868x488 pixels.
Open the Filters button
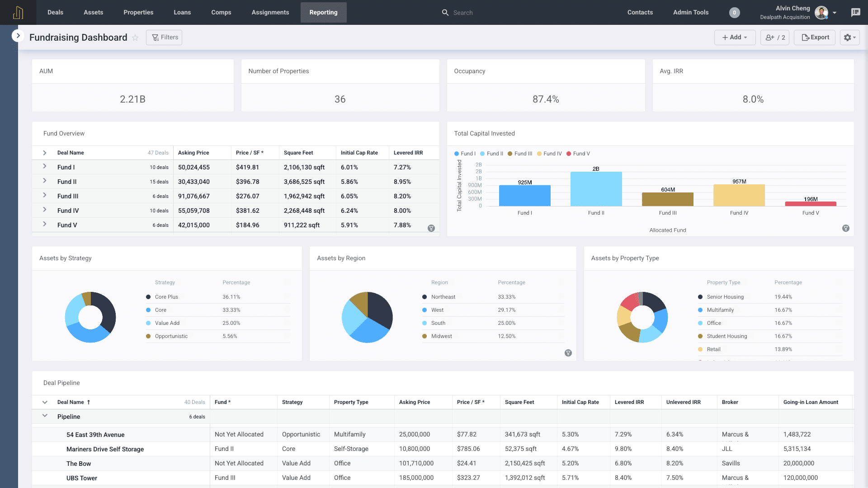(164, 38)
